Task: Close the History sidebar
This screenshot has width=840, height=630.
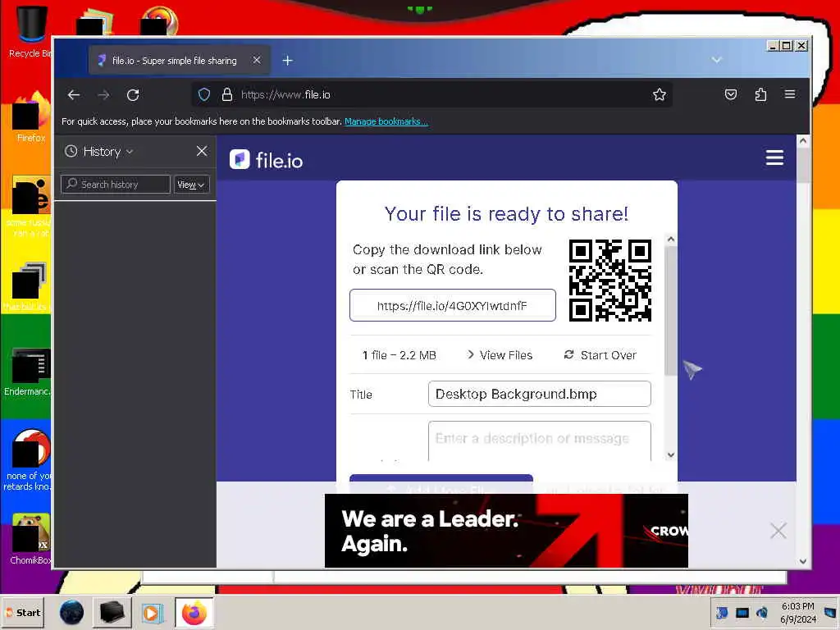Action: pos(202,151)
